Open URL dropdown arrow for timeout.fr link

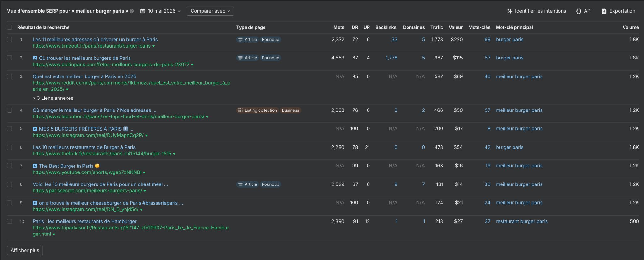click(153, 46)
